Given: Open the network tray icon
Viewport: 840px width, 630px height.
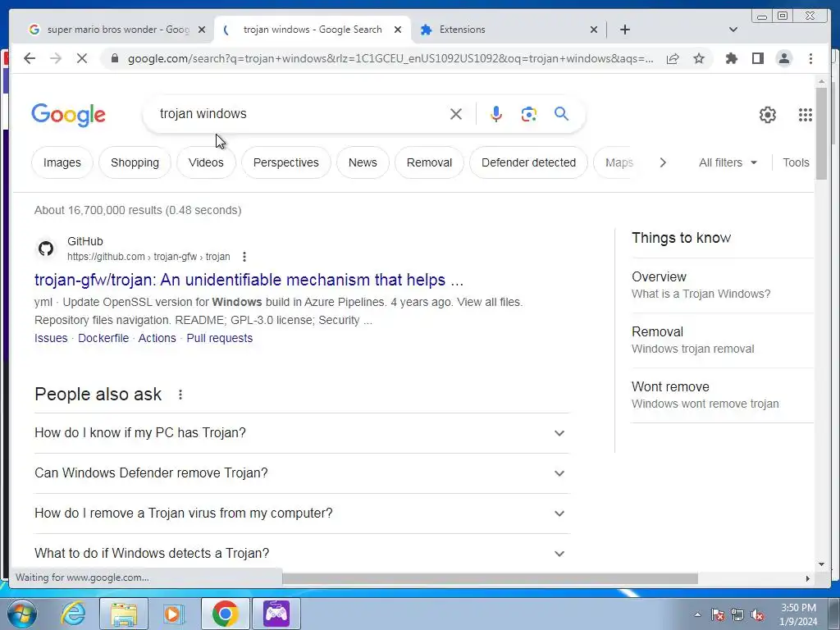Looking at the screenshot, I should (x=737, y=614).
